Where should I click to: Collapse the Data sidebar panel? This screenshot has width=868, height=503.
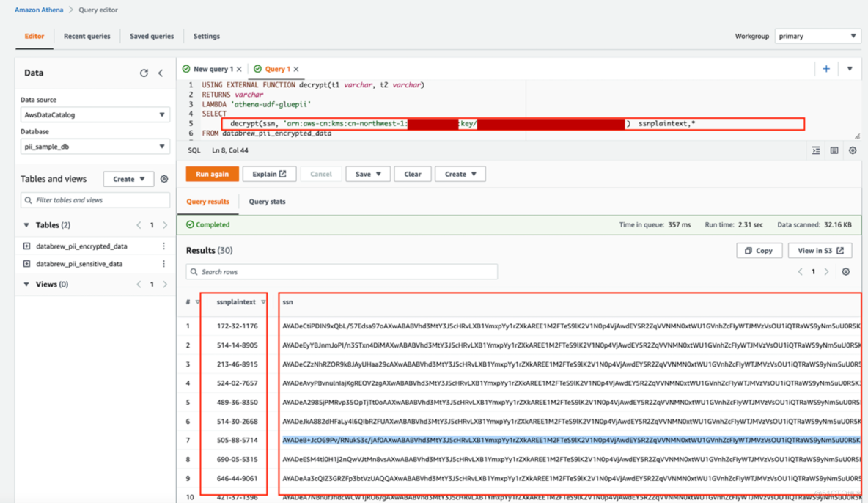tap(161, 73)
